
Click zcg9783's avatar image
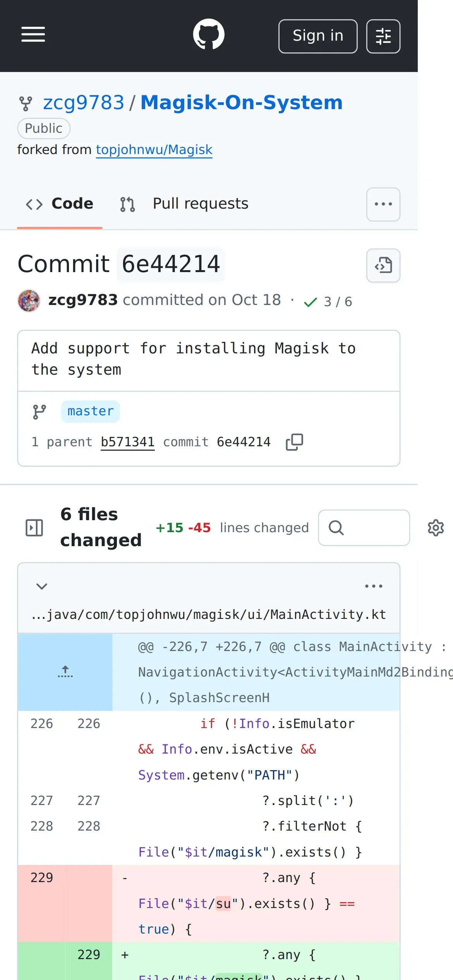click(29, 301)
